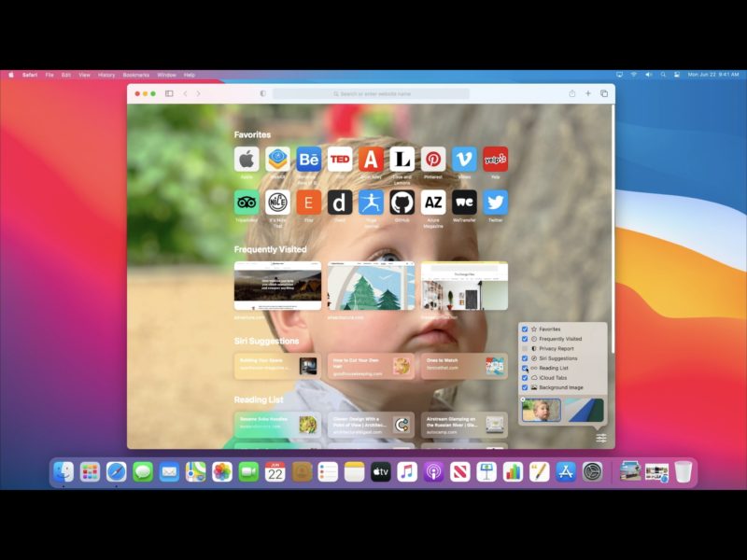Open the interior room frequently visited thumbnail

[464, 286]
